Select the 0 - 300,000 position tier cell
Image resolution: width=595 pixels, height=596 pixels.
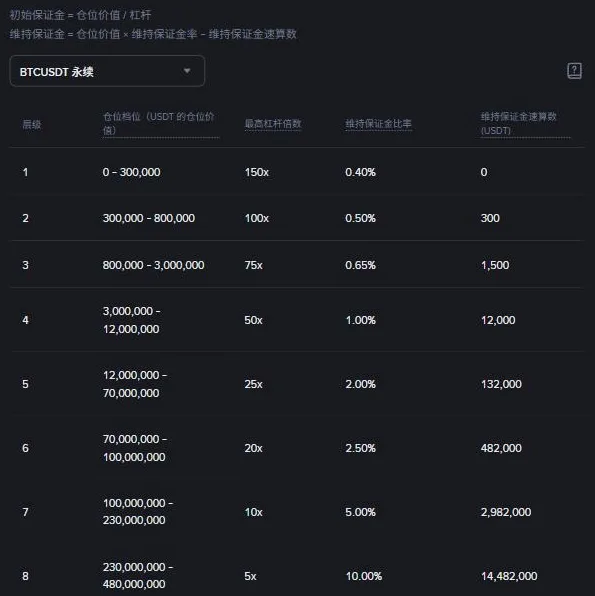(132, 172)
